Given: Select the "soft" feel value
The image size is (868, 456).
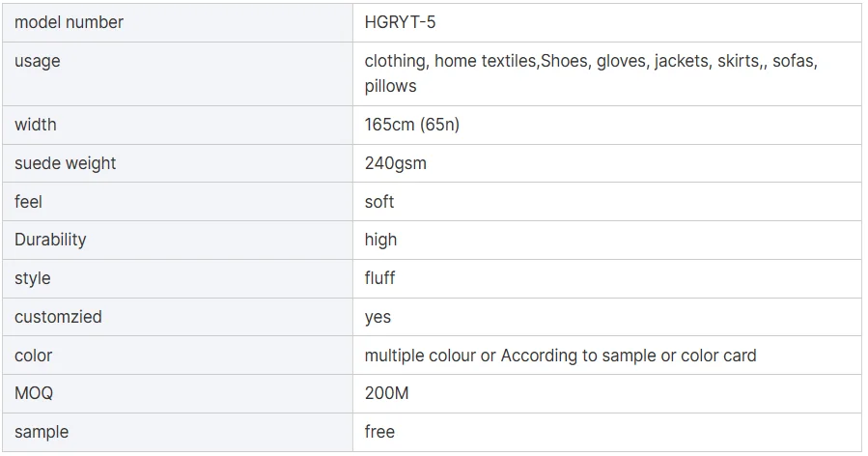Looking at the screenshot, I should (x=379, y=202).
